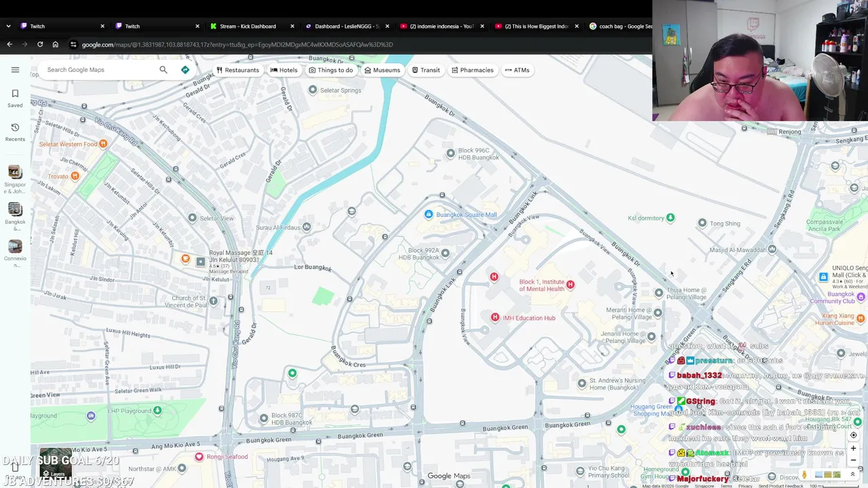Select the Church of St. Vincent de Paul pin

point(214,301)
